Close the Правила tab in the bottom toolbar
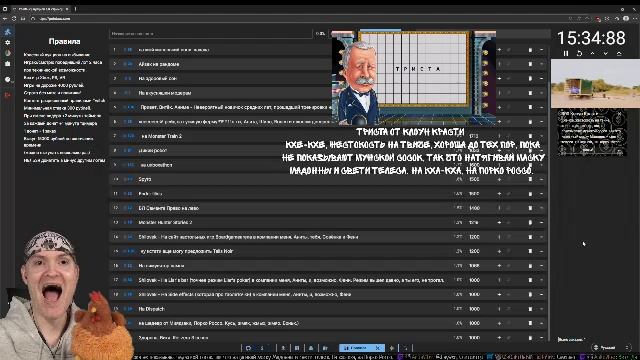The width and height of the screenshot is (640, 360). (378, 348)
